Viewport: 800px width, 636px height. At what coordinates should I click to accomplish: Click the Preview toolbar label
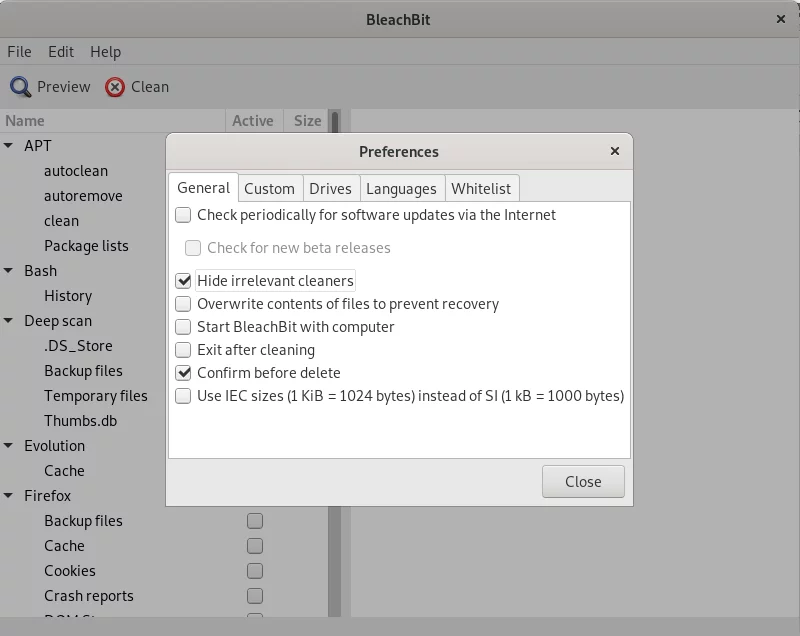pos(64,87)
